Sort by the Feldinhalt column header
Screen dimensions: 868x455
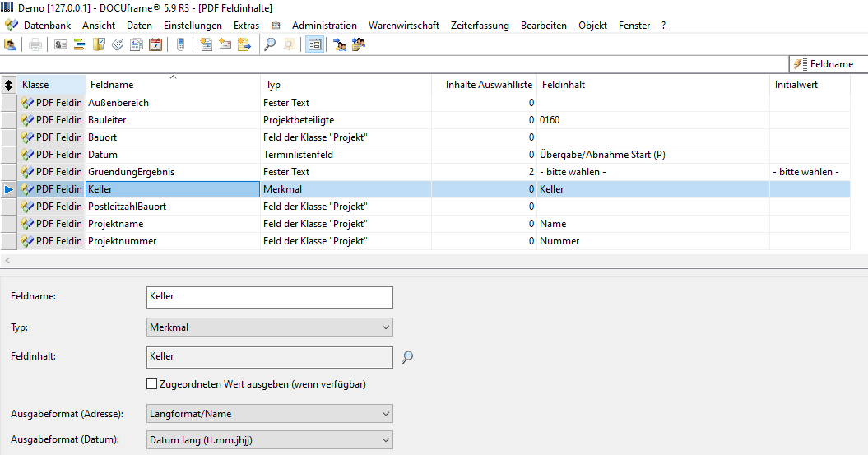pos(653,85)
